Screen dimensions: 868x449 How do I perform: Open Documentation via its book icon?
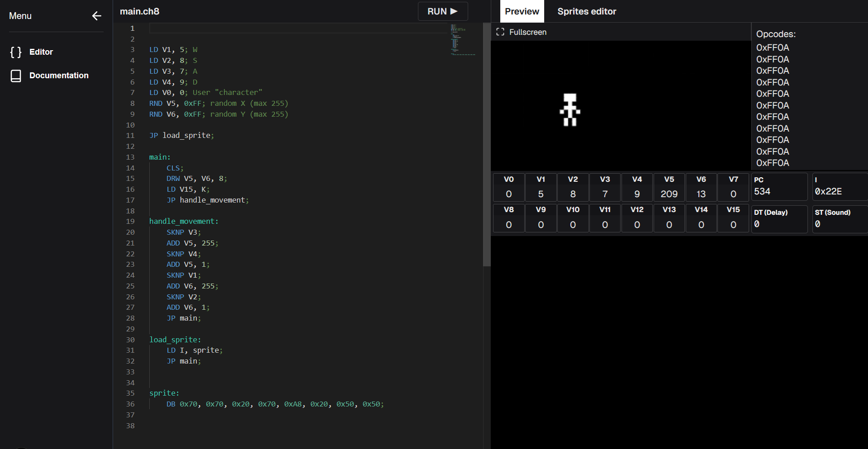click(x=16, y=76)
